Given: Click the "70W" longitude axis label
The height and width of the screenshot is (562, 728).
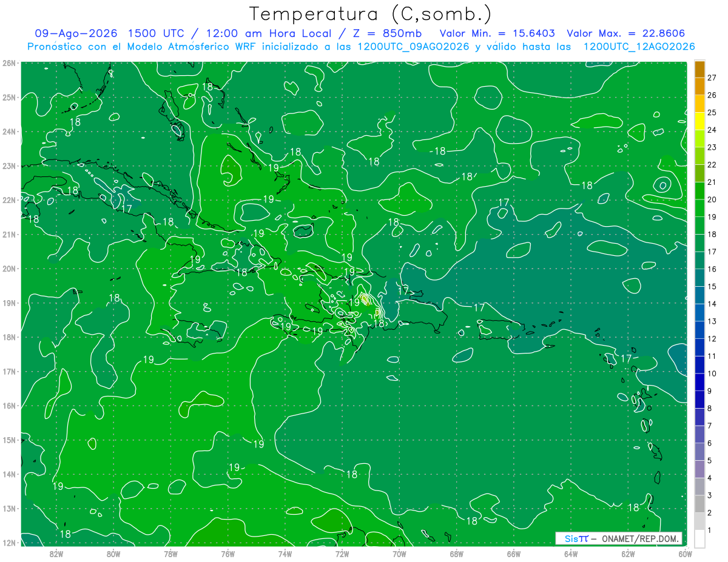Looking at the screenshot, I should 399,553.
